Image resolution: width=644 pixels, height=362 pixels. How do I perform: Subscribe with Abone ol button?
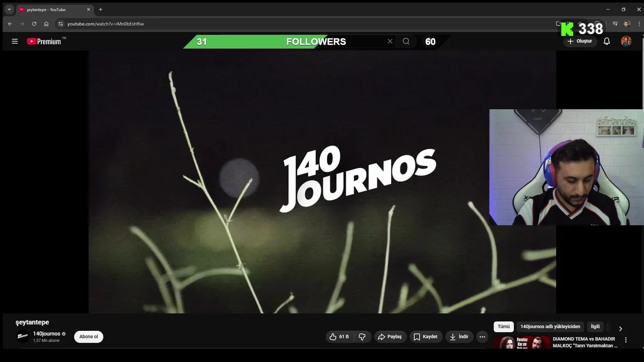pyautogui.click(x=89, y=337)
